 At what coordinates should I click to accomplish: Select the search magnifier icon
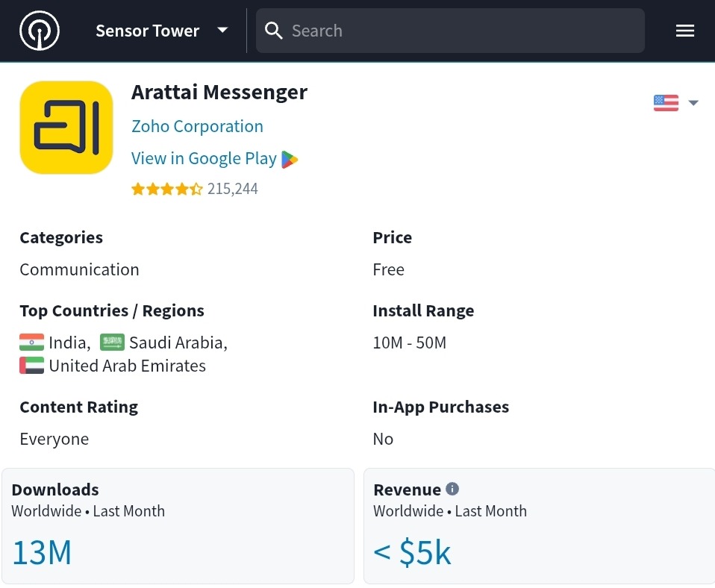pyautogui.click(x=273, y=31)
